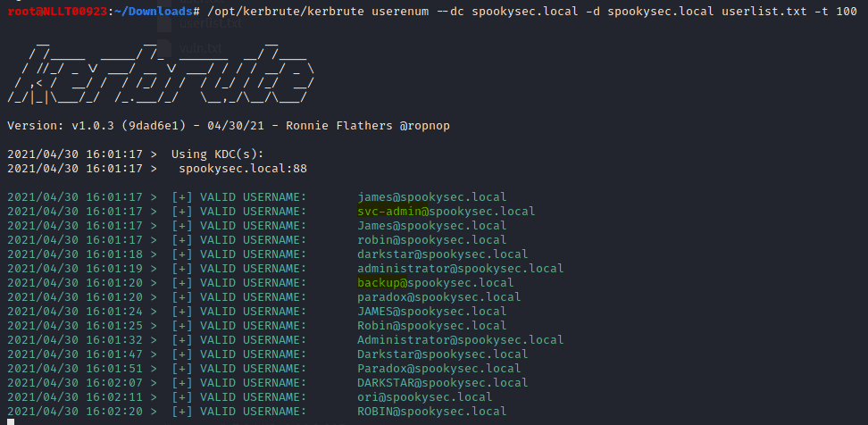This screenshot has height=425, width=868.
Task: Click the kerbrute ASCII art banner
Action: 161,72
